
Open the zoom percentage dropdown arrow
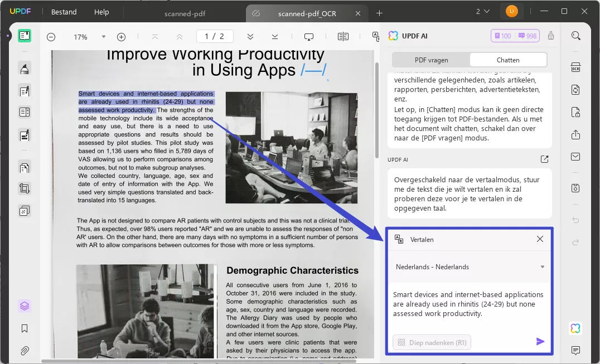tap(103, 37)
